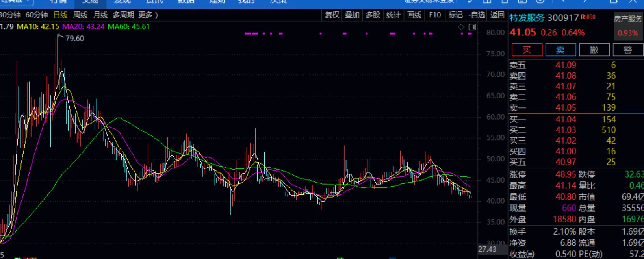Open F10 company information
Viewport: 644px width, 259px height.
435,15
